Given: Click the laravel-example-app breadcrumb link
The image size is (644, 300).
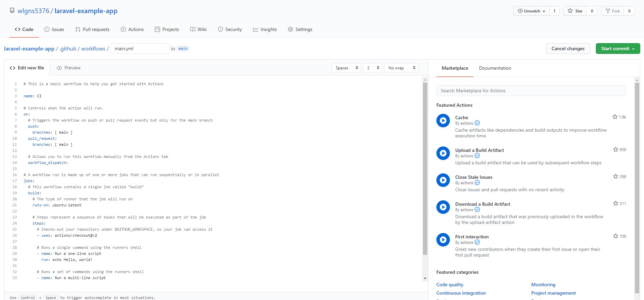Looking at the screenshot, I should (29, 48).
